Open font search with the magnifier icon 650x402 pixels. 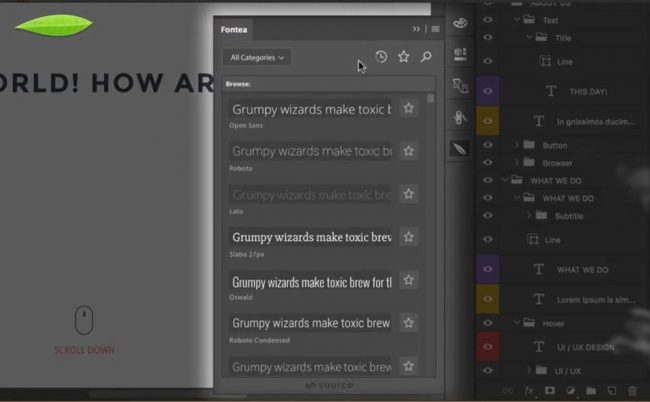point(426,57)
